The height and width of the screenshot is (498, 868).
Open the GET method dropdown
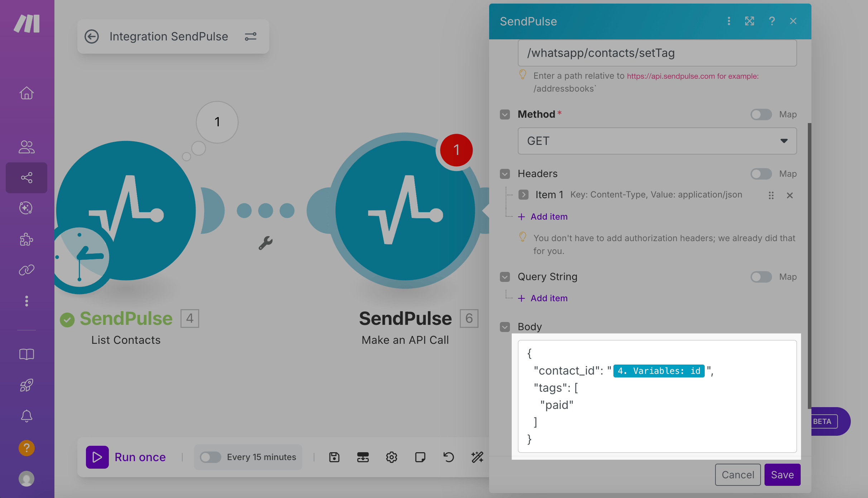(657, 141)
